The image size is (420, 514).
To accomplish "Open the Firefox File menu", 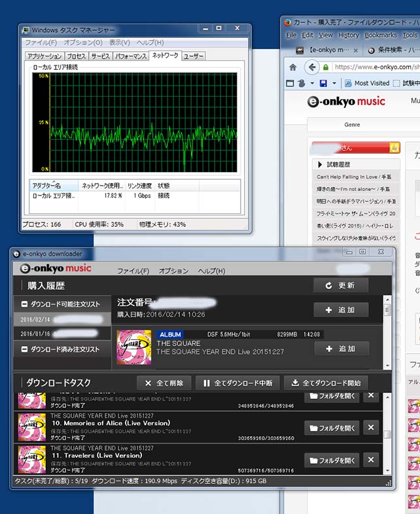I will (x=291, y=35).
